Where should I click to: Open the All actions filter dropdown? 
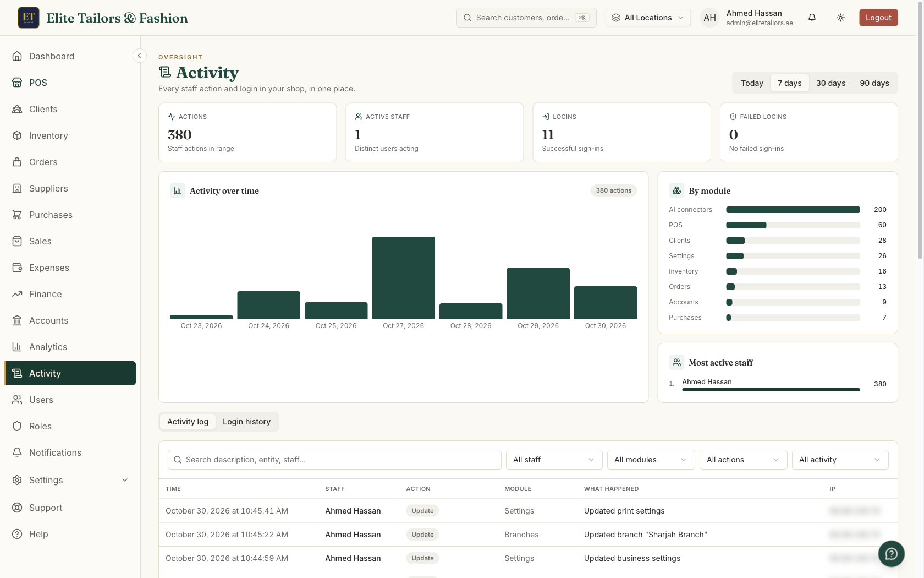tap(743, 460)
